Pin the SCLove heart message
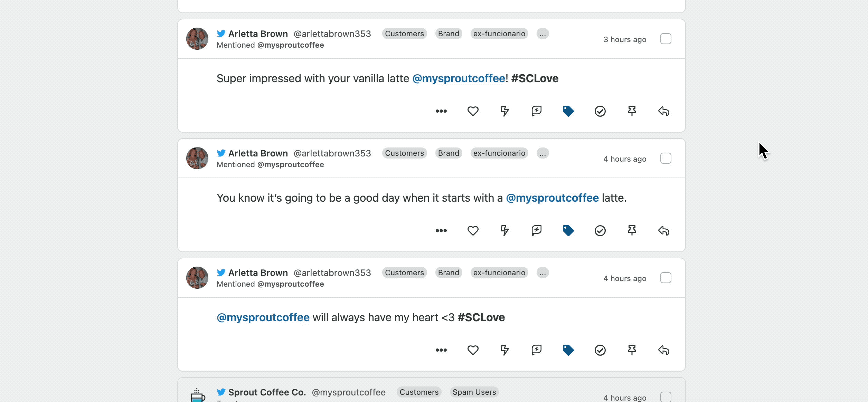Image resolution: width=868 pixels, height=402 pixels. [x=632, y=350]
